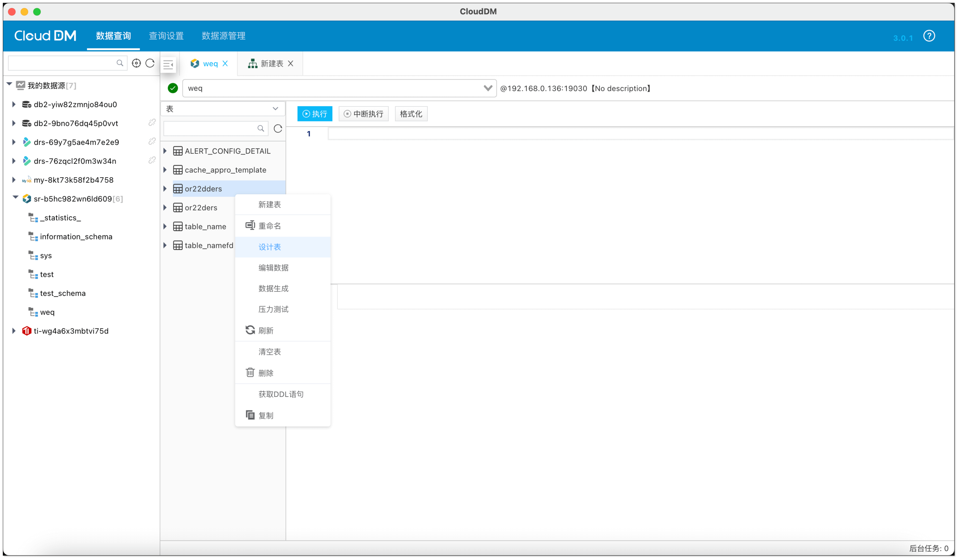Click table icon of ALERT_CONFIG_DETAIL
The image size is (959, 560).
click(x=178, y=151)
